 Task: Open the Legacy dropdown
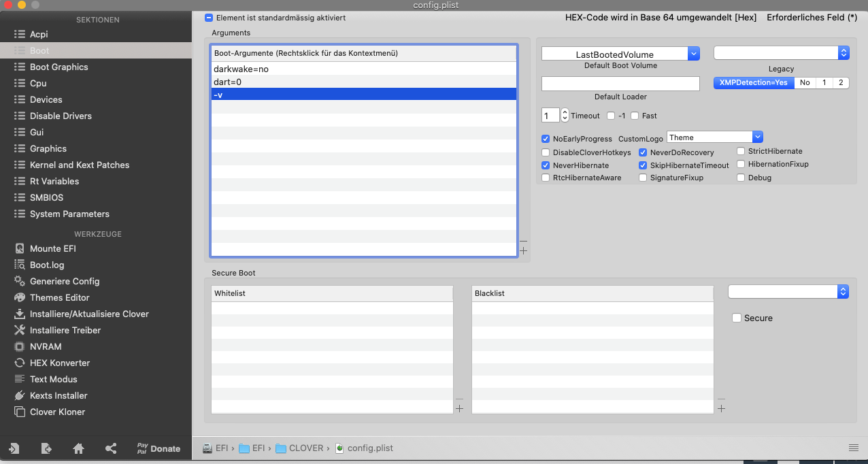[x=781, y=52]
